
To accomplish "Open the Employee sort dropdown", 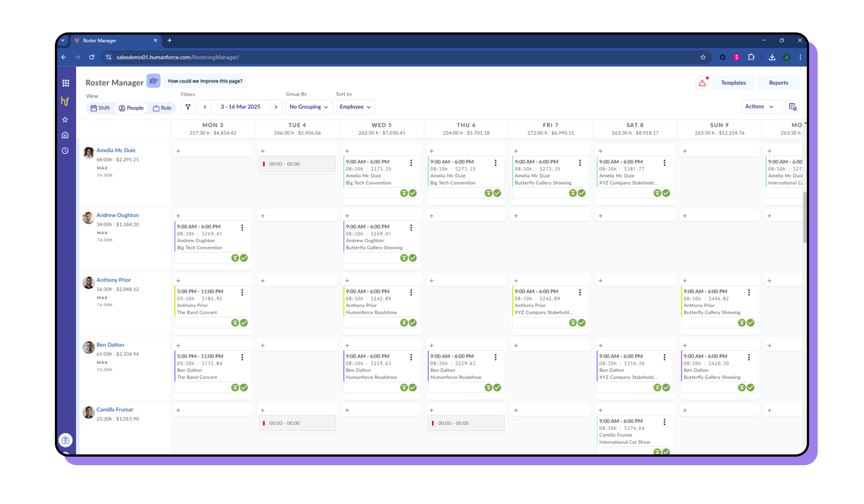I will pos(355,107).
